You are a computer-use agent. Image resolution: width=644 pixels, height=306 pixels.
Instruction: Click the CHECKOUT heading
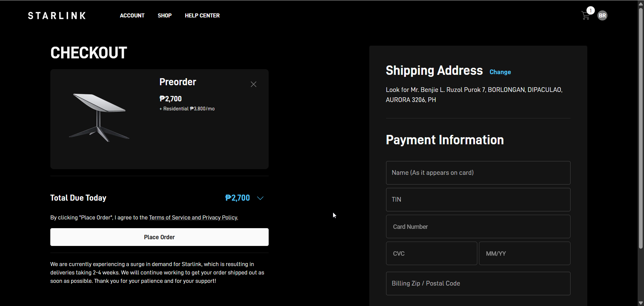(89, 53)
